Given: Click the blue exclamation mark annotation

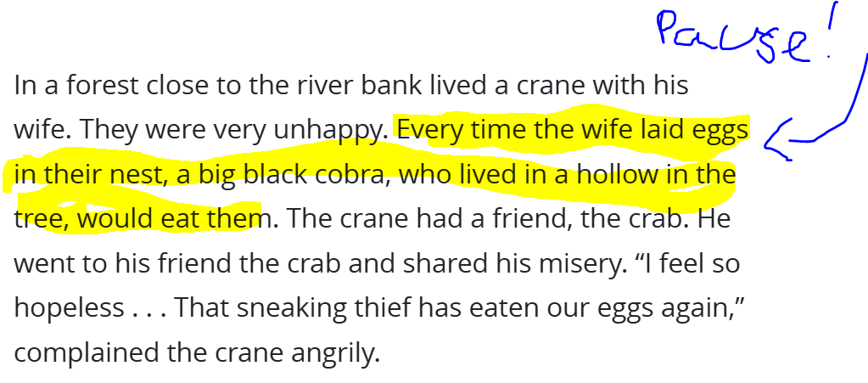Looking at the screenshot, I should coord(831,29).
